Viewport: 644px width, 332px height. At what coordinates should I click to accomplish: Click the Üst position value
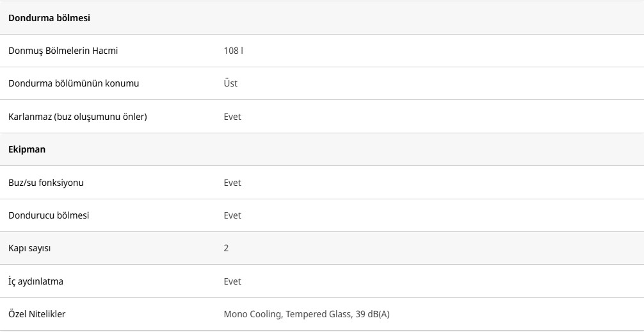tap(230, 83)
